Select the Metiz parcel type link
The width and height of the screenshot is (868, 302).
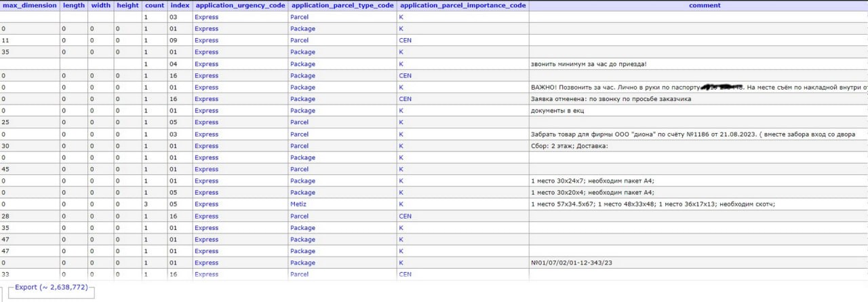(298, 204)
